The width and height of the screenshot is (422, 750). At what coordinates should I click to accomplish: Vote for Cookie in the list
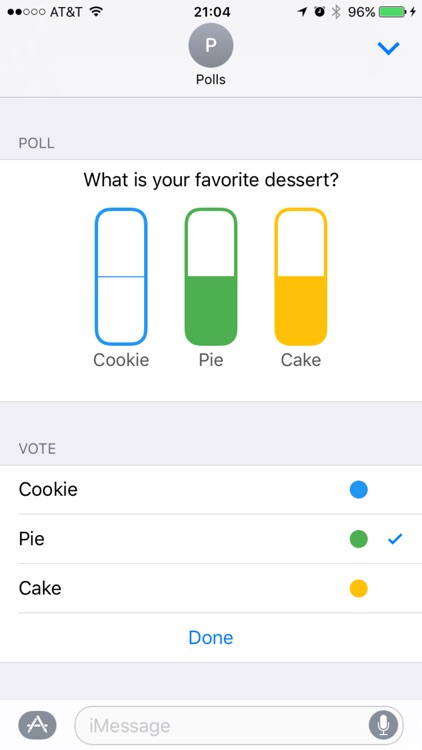[x=211, y=489]
